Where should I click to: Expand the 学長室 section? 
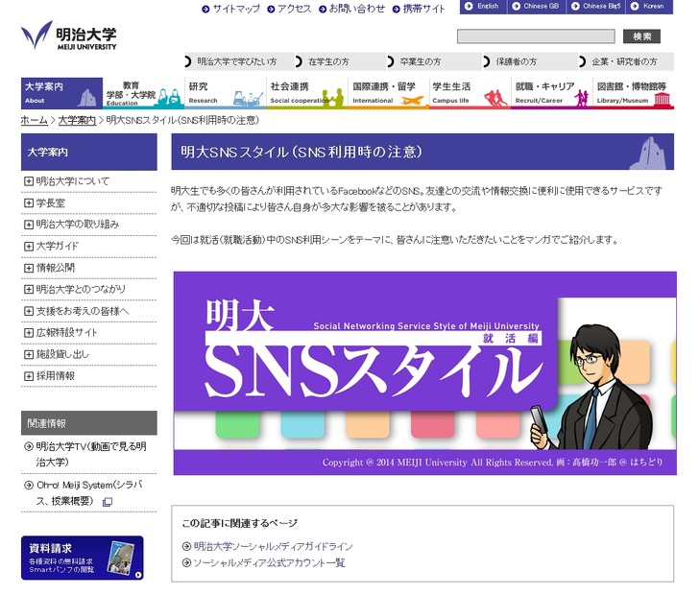point(29,202)
